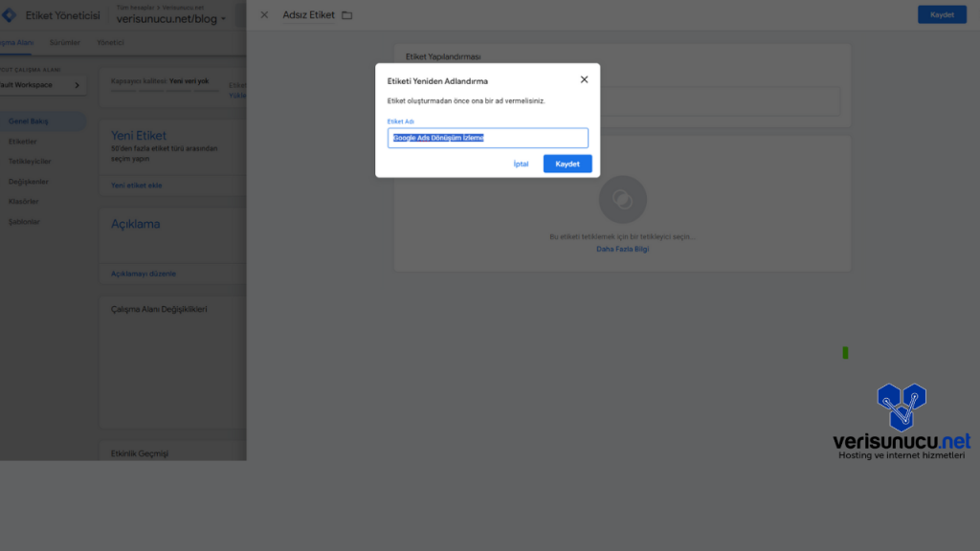
Task: Open the Daha Fazla Bilgi link
Action: tap(622, 249)
